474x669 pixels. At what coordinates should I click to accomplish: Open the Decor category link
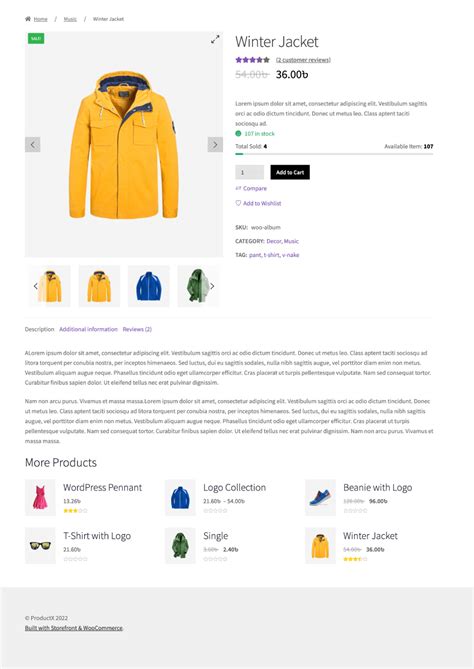point(274,241)
